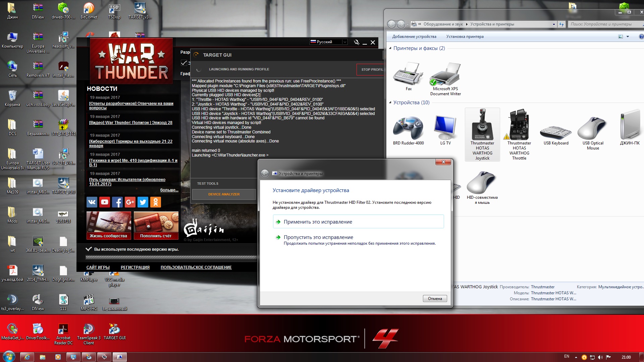The image size is (644, 362).
Task: Open the Русский language dropdown in launcher
Action: click(328, 42)
